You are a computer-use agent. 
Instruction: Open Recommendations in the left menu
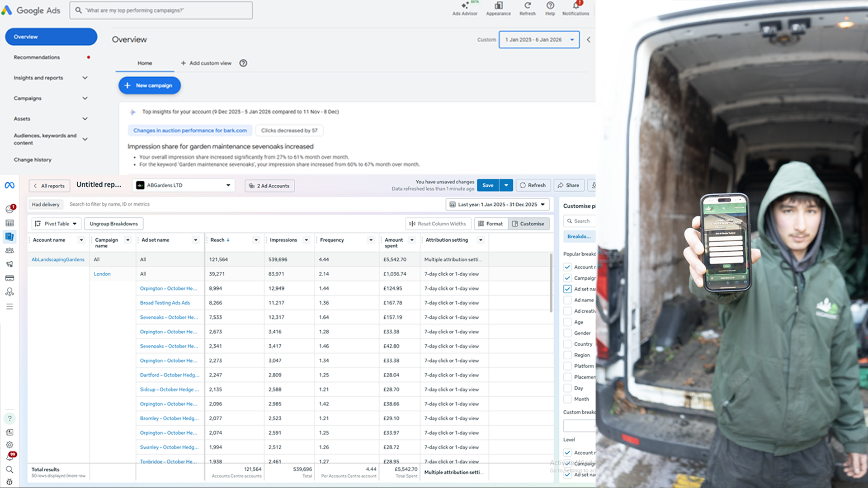tap(37, 57)
